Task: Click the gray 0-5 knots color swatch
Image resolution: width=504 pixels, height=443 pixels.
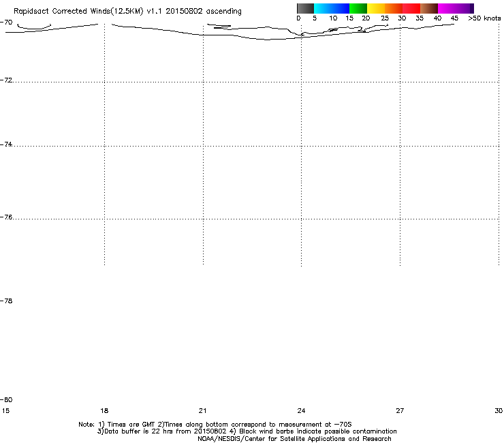Action: (x=305, y=8)
